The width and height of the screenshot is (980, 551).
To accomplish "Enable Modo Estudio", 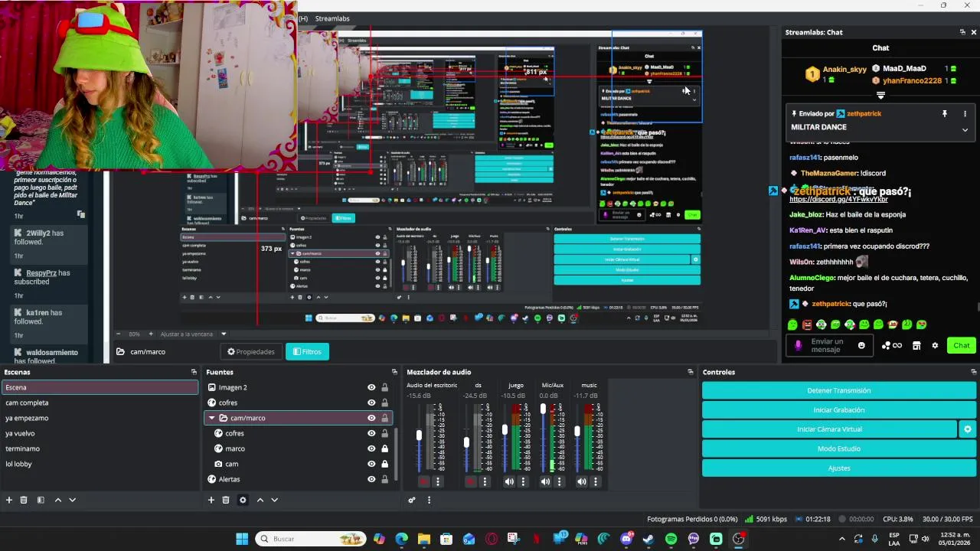I will tap(838, 448).
